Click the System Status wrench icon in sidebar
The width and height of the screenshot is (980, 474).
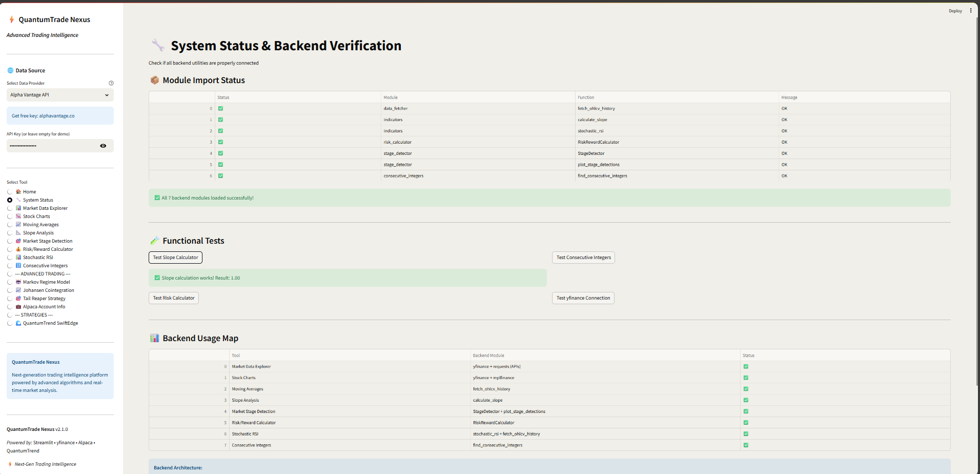coord(18,200)
